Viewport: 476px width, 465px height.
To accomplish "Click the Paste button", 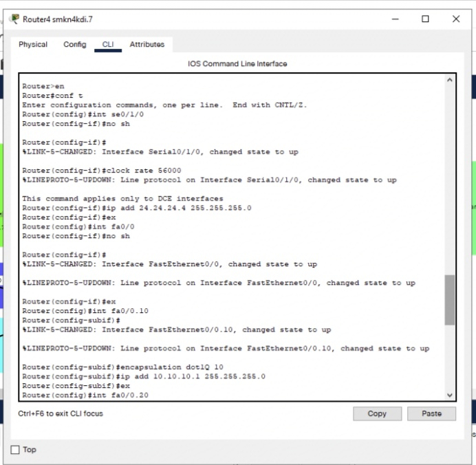I will (431, 413).
